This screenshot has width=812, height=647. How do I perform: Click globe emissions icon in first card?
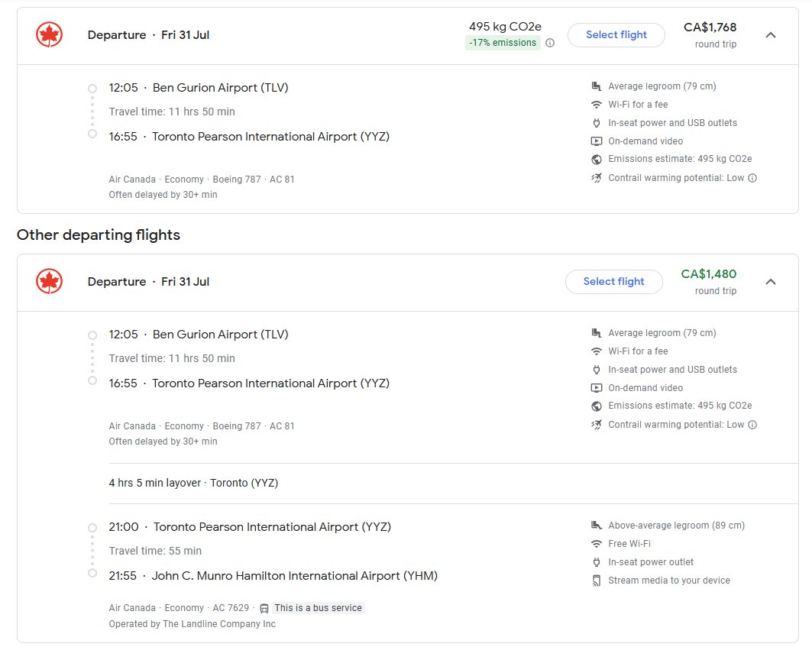[x=597, y=159]
